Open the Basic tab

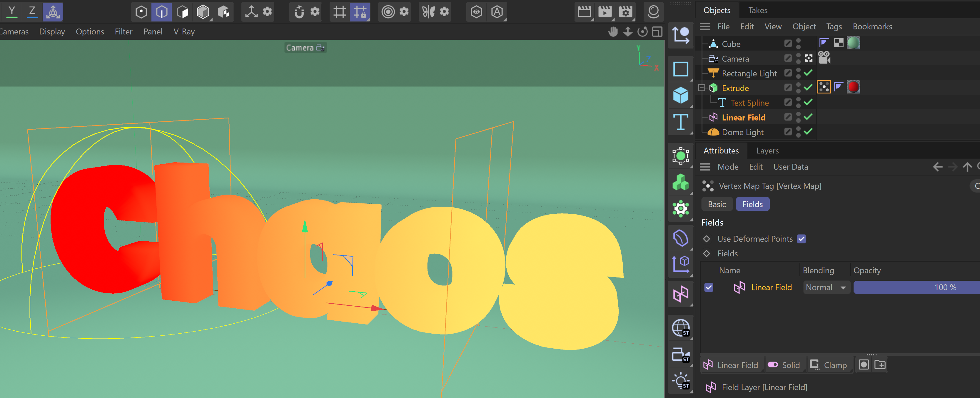[x=717, y=204]
